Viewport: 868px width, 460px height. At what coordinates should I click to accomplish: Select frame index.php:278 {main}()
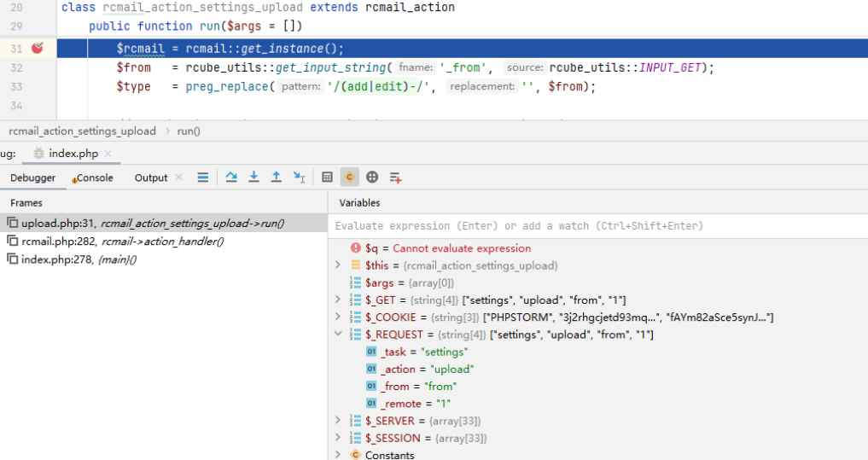pos(164,259)
